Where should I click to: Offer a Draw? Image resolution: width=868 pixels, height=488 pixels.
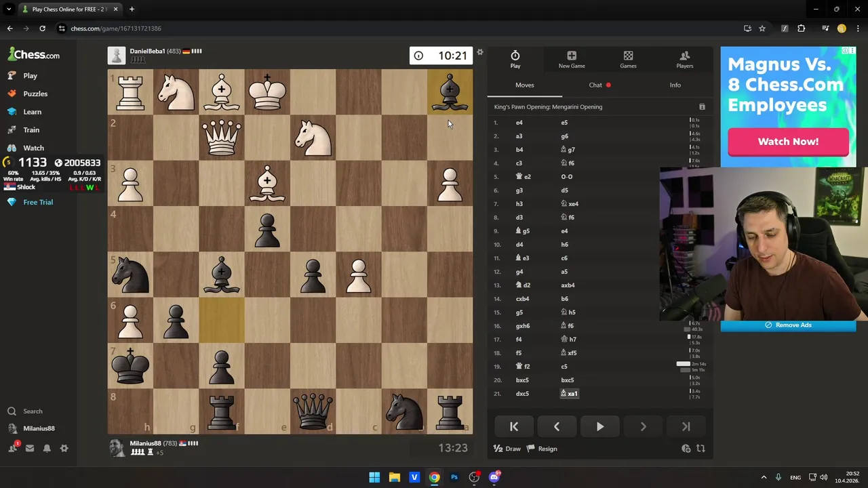point(507,449)
